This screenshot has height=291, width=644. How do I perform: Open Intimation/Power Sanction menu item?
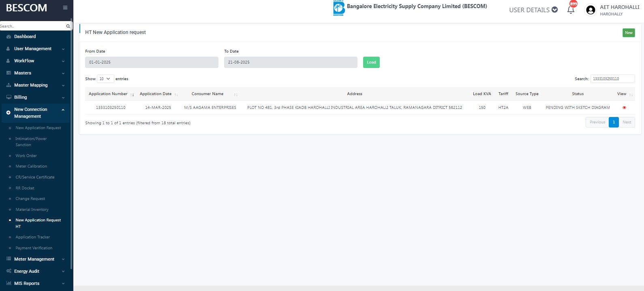coord(31,142)
